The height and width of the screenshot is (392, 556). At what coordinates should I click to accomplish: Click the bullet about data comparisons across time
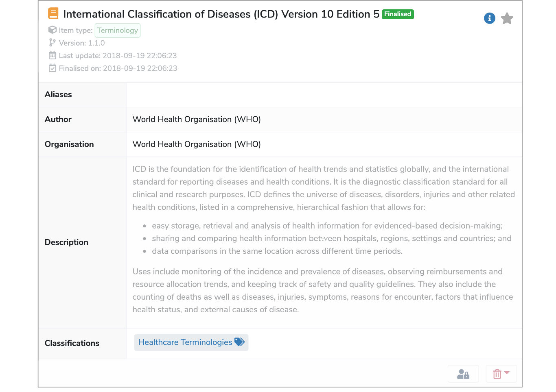click(x=277, y=251)
